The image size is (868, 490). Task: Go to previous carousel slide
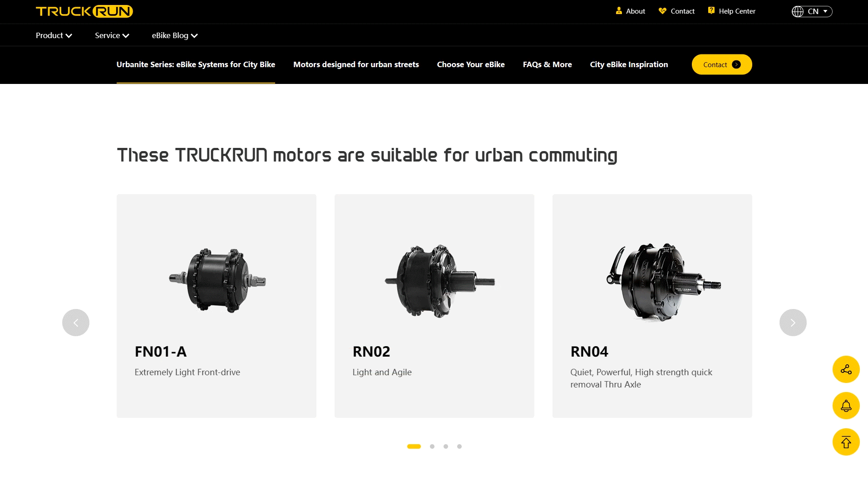(x=76, y=323)
